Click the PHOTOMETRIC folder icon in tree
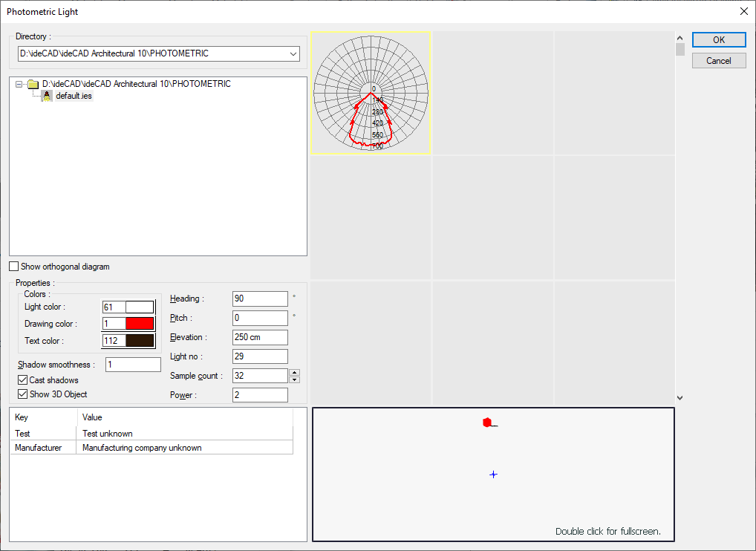This screenshot has height=551, width=756. pos(33,85)
